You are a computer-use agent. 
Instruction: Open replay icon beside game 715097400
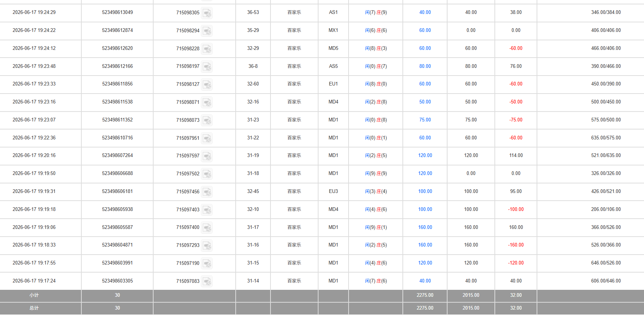(x=207, y=228)
